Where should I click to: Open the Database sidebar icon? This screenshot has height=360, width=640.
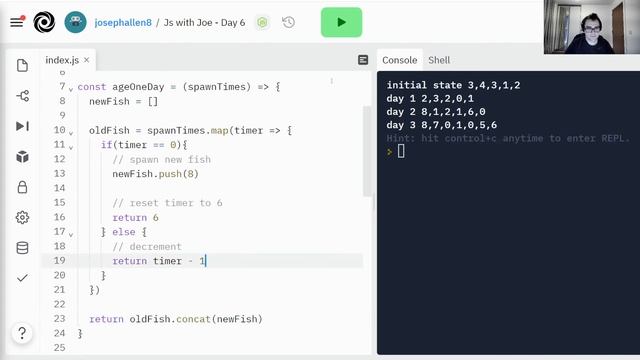[22, 248]
